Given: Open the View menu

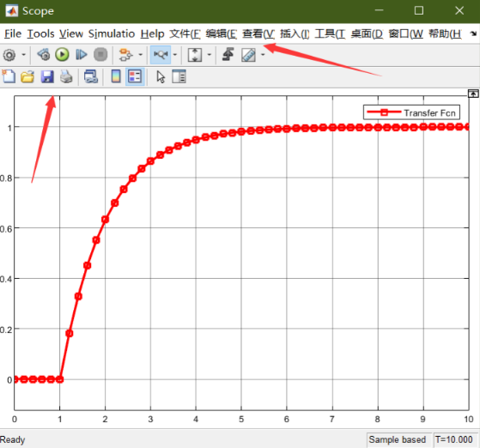Looking at the screenshot, I should pos(71,33).
